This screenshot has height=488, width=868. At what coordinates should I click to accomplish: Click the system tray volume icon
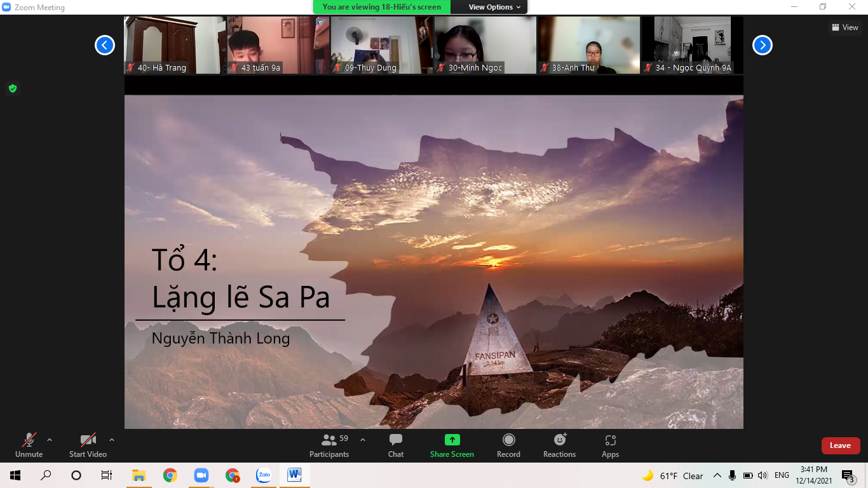point(763,475)
